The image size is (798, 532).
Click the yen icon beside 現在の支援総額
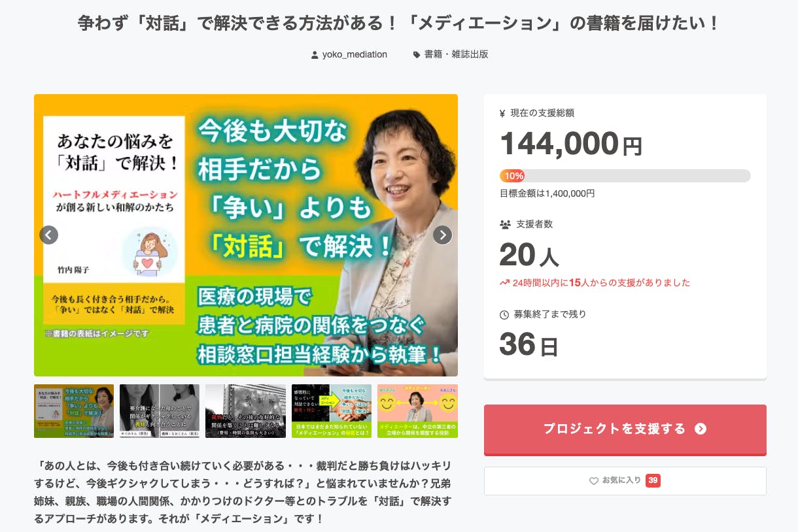[502, 113]
